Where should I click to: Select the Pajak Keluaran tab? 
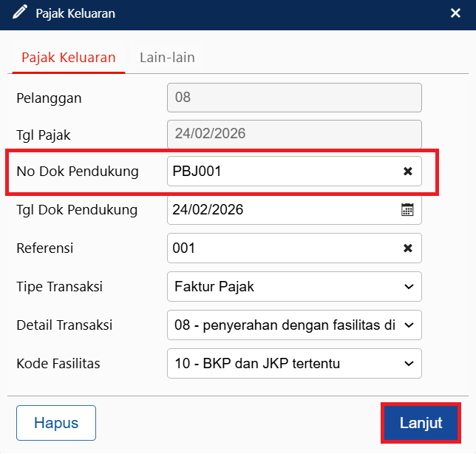click(x=68, y=58)
